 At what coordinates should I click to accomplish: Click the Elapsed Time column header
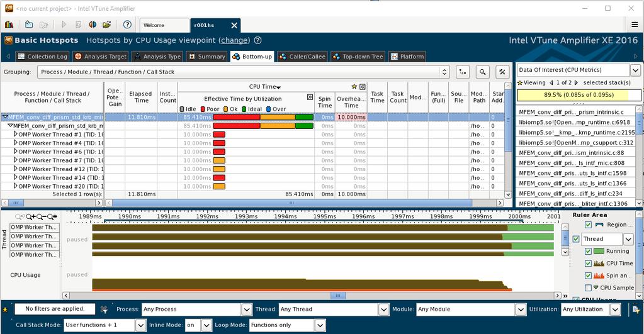(140, 97)
